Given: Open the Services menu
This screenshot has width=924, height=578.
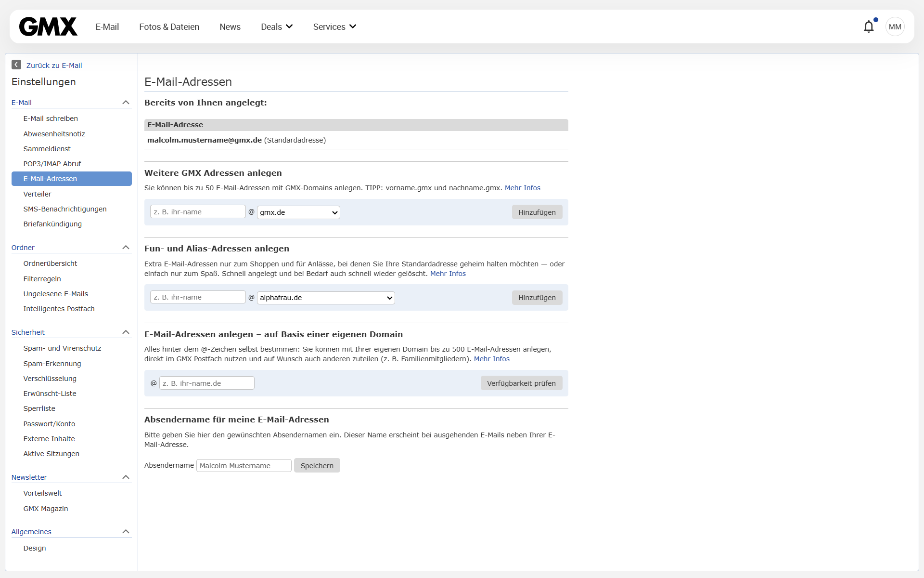Looking at the screenshot, I should [334, 26].
